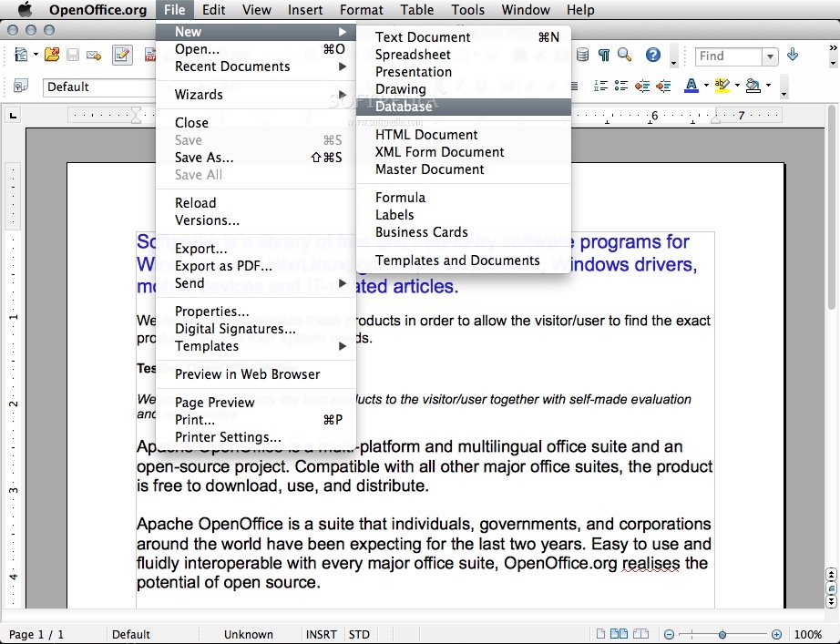Open OpenOffice Help question mark icon

pos(652,55)
